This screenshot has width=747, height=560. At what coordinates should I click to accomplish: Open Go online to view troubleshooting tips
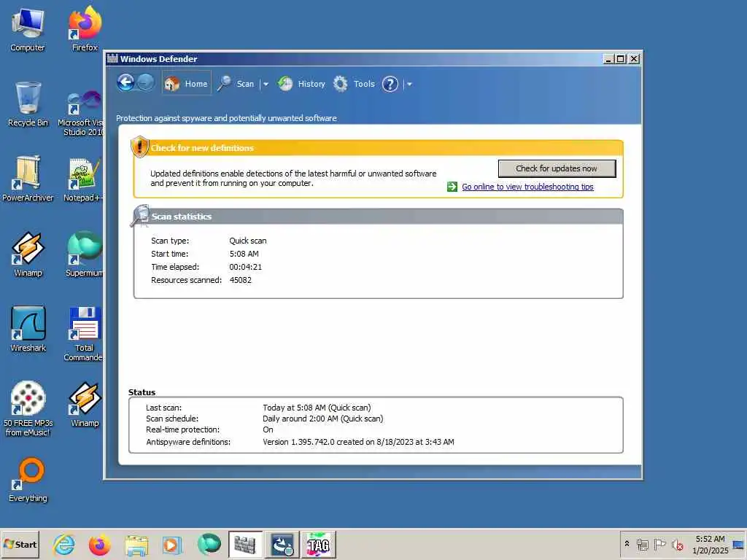click(527, 187)
